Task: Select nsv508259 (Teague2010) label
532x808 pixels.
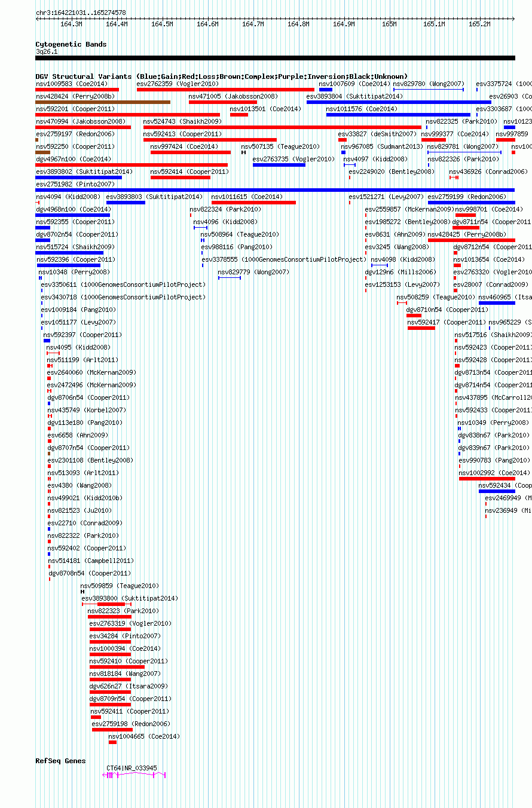Action: point(436,297)
